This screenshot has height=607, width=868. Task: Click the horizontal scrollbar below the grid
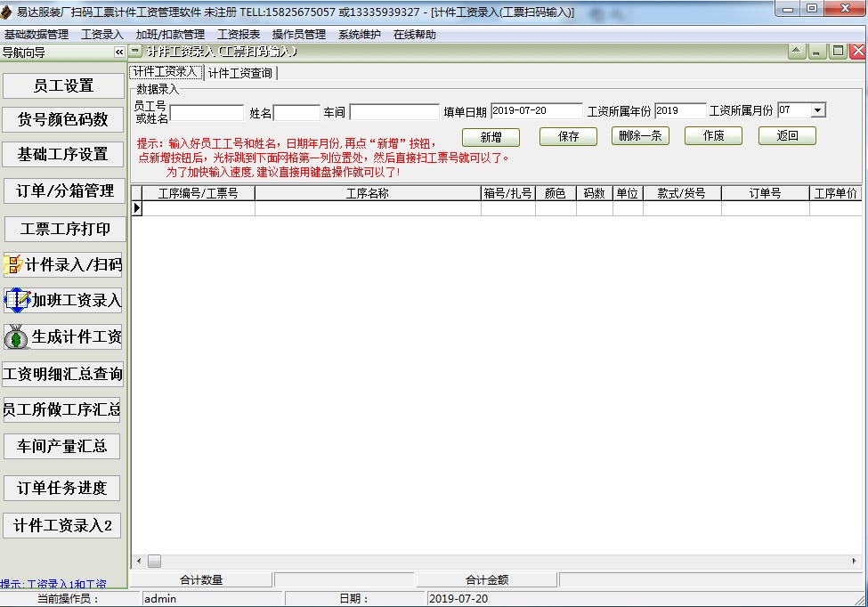coord(153,561)
